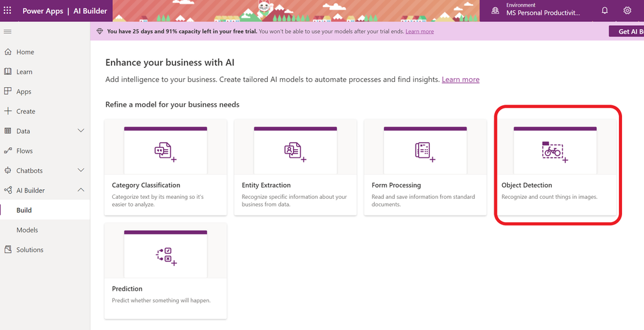The width and height of the screenshot is (644, 330).
Task: Collapse the left navigation hamburger menu
Action: 7,32
